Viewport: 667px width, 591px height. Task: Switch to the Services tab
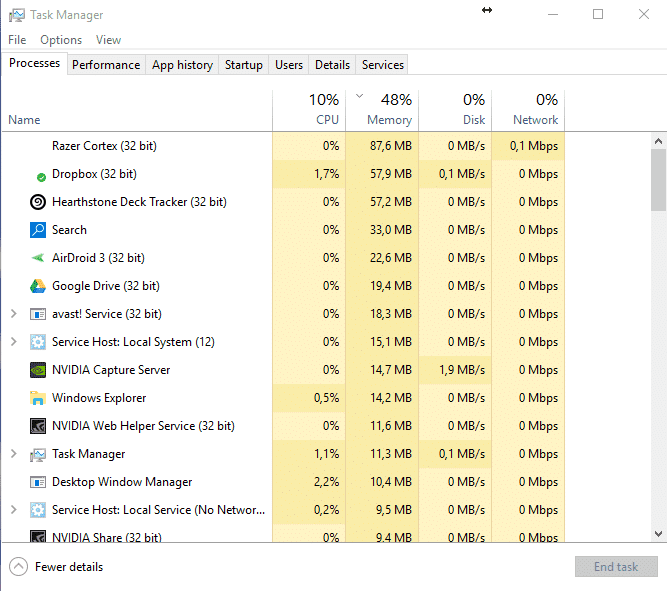pyautogui.click(x=383, y=65)
